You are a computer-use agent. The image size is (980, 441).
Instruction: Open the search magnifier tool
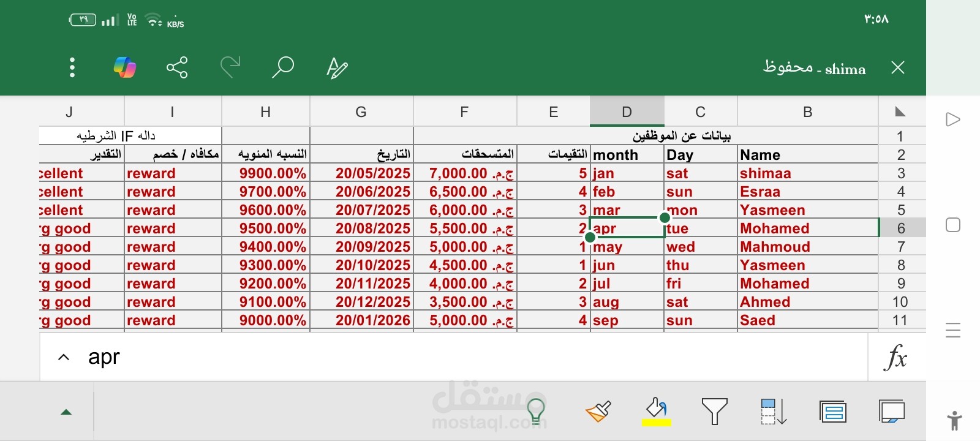[x=282, y=67]
